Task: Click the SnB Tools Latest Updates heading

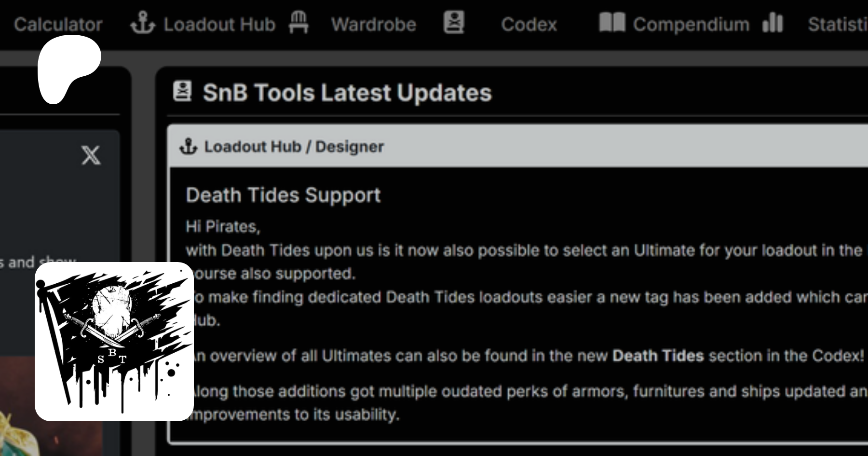Action: (x=347, y=93)
